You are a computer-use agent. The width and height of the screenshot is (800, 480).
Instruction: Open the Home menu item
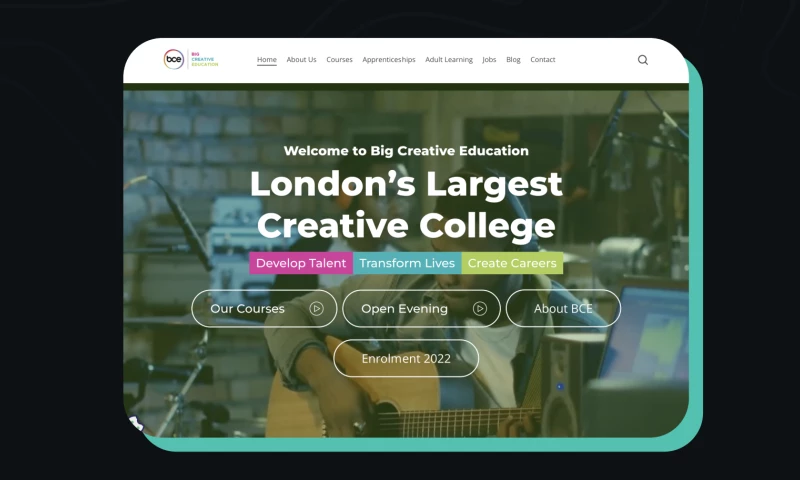pyautogui.click(x=267, y=60)
